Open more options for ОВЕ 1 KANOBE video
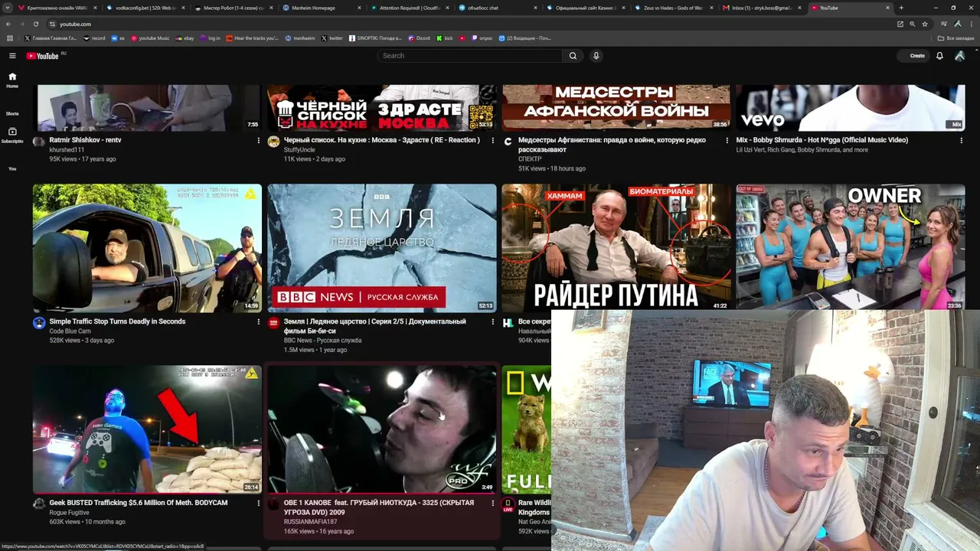 [493, 504]
